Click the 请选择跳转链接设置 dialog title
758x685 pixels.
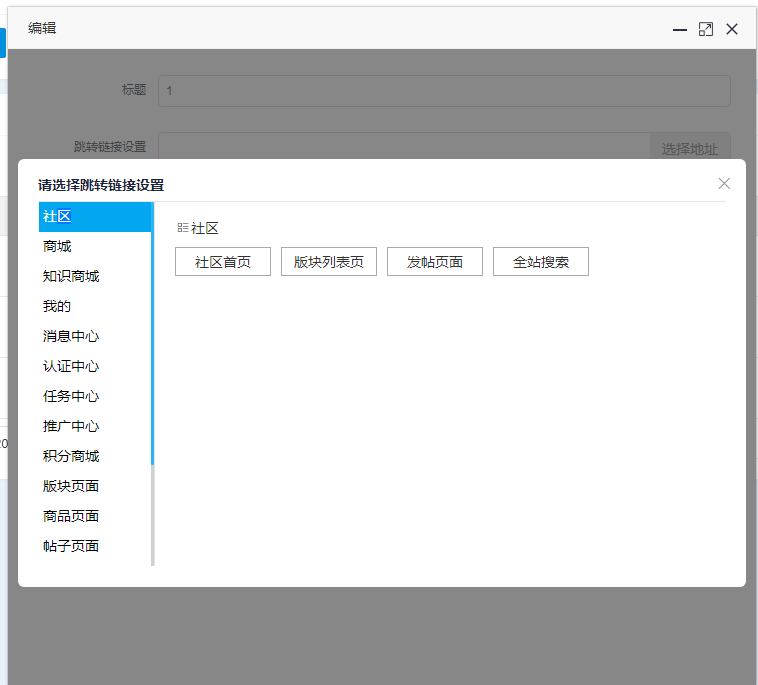[101, 185]
